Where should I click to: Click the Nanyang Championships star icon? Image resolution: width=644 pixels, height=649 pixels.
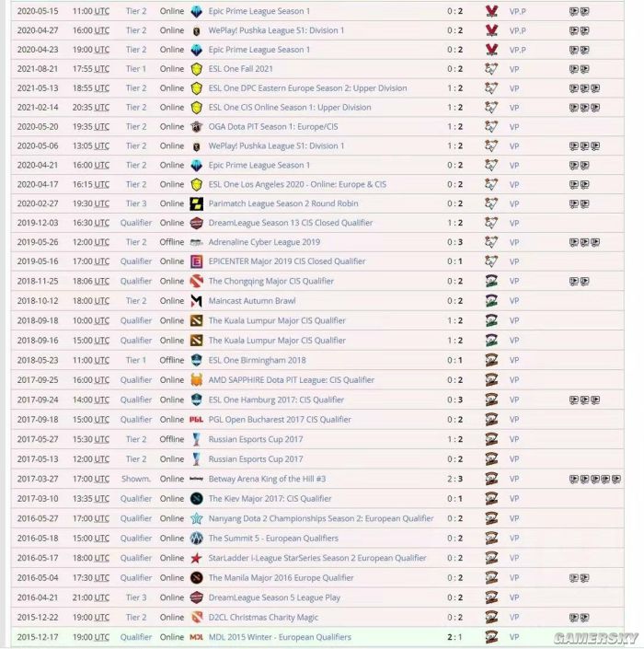click(197, 518)
